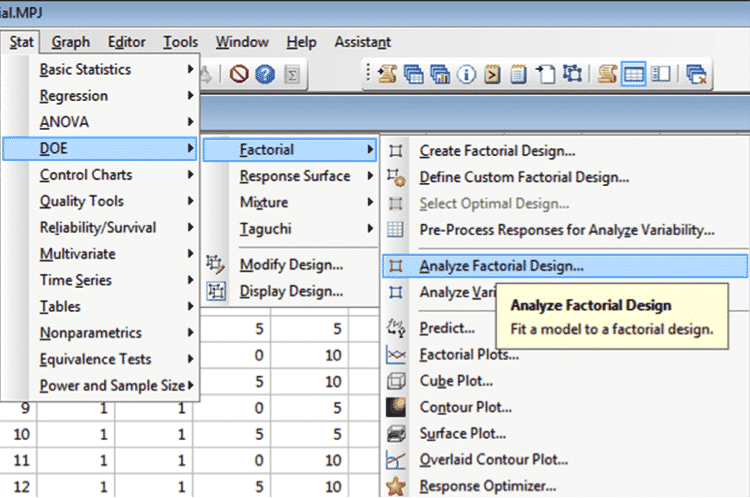Click the Modify Design icon

coord(215,265)
